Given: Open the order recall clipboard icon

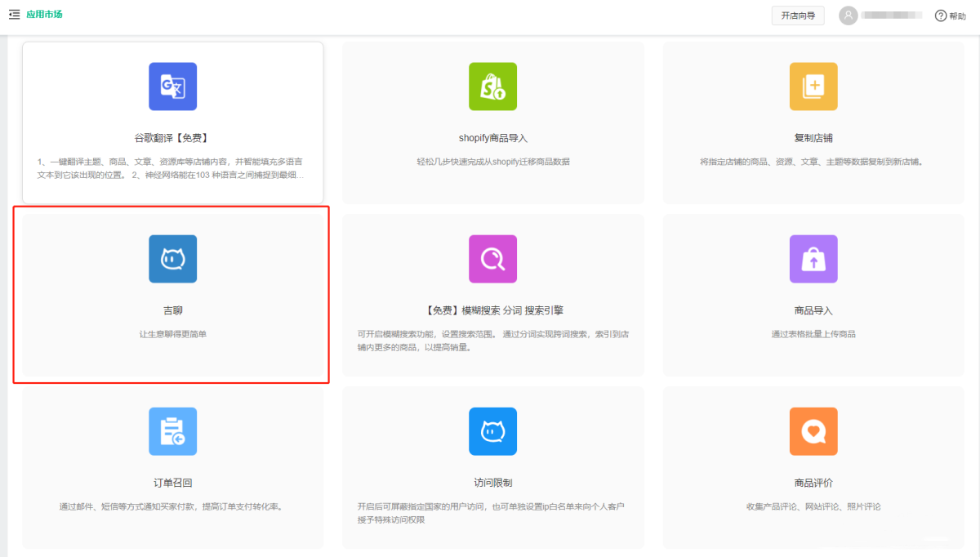Looking at the screenshot, I should click(172, 431).
